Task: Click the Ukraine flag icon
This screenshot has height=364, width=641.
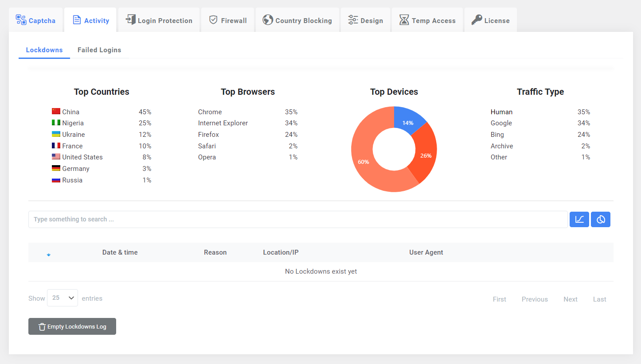Action: tap(56, 134)
